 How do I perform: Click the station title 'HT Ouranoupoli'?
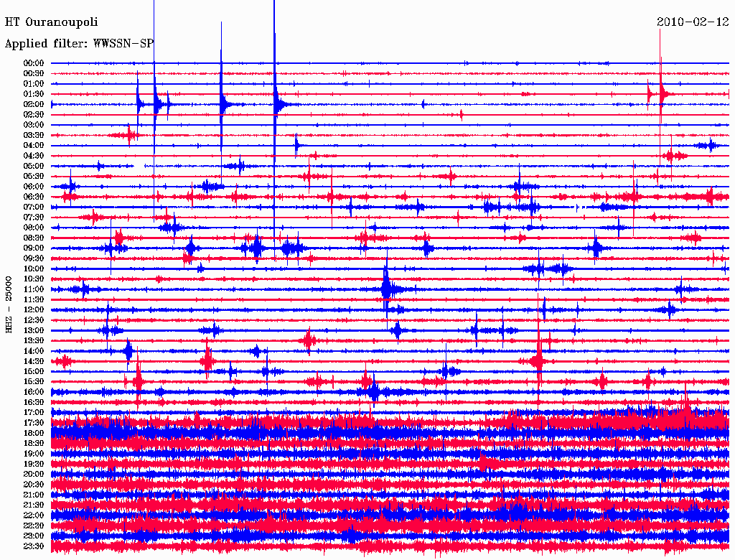(51, 22)
